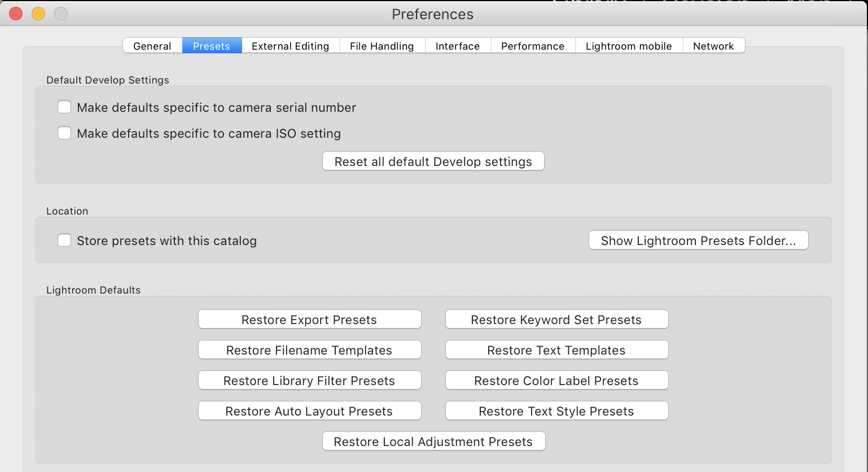Switch to the Performance tab
Image resolution: width=868 pixels, height=472 pixels.
(x=533, y=46)
